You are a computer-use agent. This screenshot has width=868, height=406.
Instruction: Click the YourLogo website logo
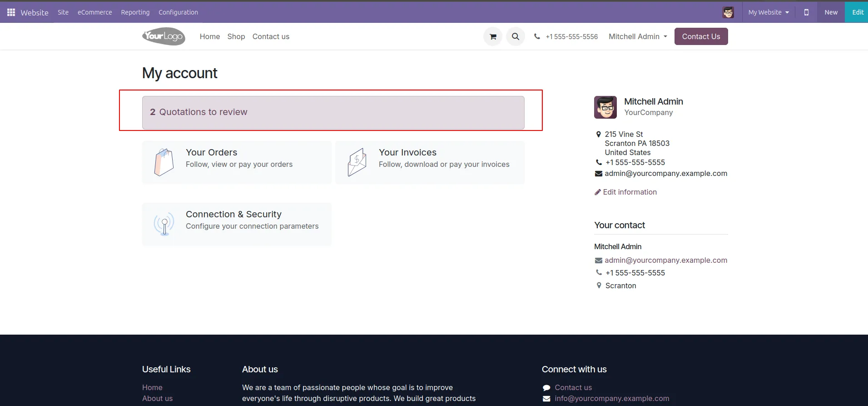(164, 36)
